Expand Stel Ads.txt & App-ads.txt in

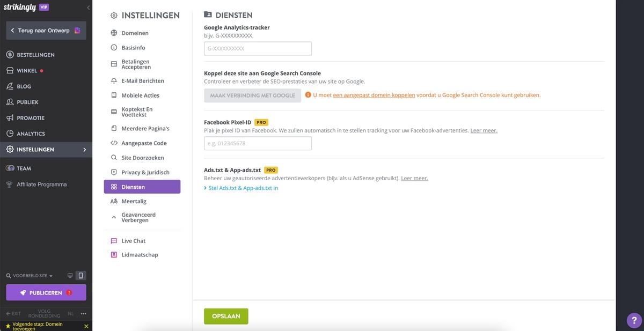point(241,188)
